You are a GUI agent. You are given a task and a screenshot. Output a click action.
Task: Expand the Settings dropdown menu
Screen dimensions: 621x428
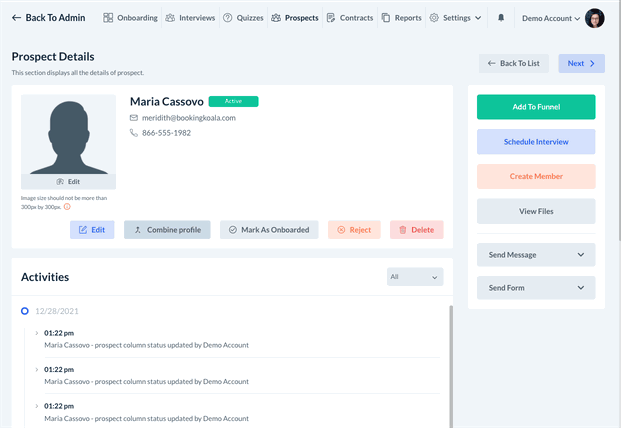(x=455, y=18)
